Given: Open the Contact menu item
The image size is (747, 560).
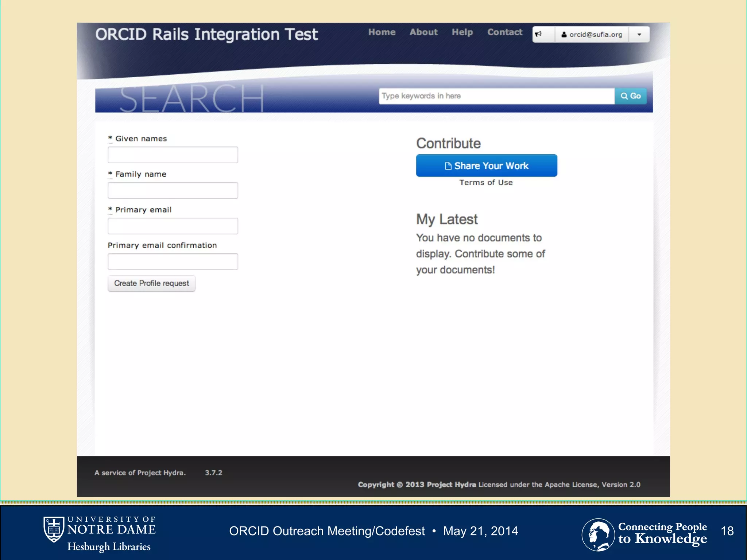Looking at the screenshot, I should click(x=505, y=32).
